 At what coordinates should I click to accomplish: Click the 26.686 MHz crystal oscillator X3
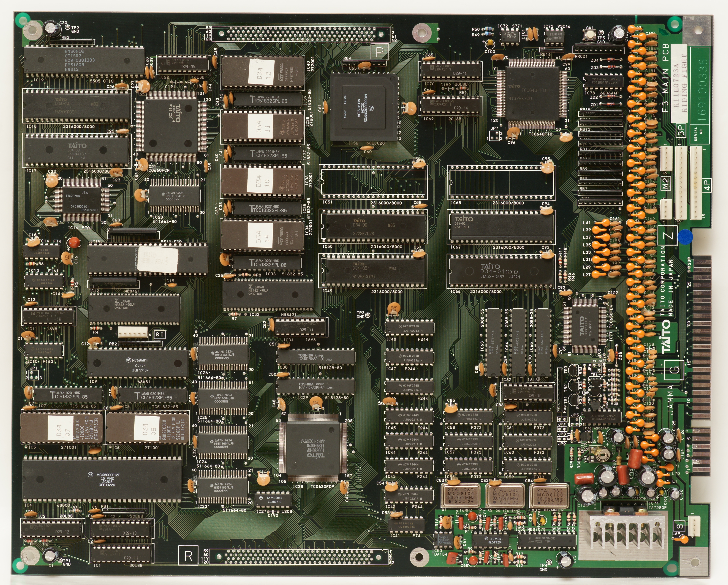[550, 496]
